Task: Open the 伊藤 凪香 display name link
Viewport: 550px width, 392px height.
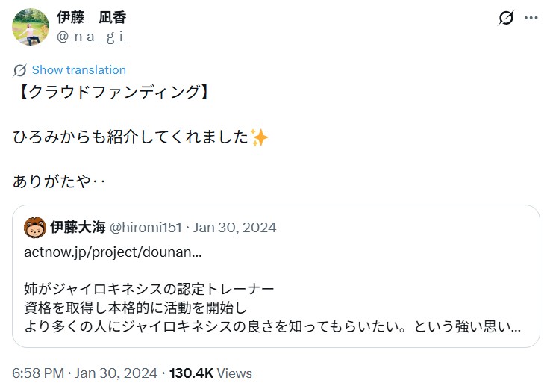Action: pyautogui.click(x=91, y=17)
